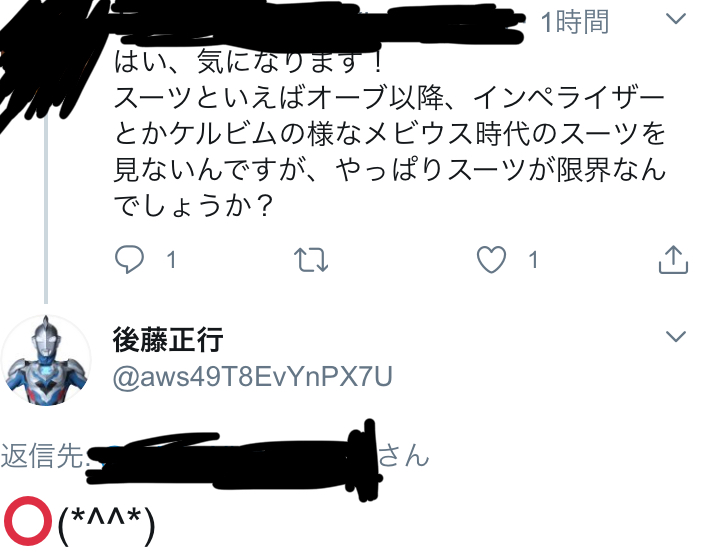This screenshot has width=720, height=557.
Task: Open the reply text (*^^*)
Action: point(107,524)
